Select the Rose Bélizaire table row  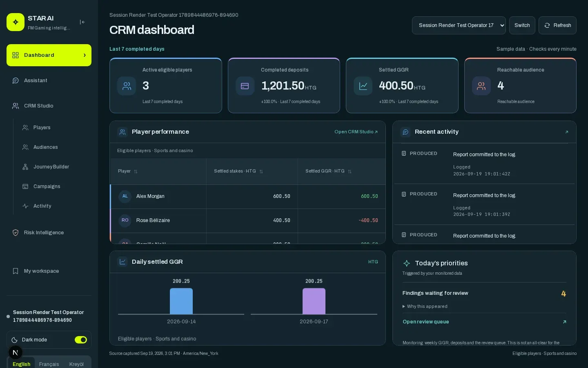tap(248, 221)
